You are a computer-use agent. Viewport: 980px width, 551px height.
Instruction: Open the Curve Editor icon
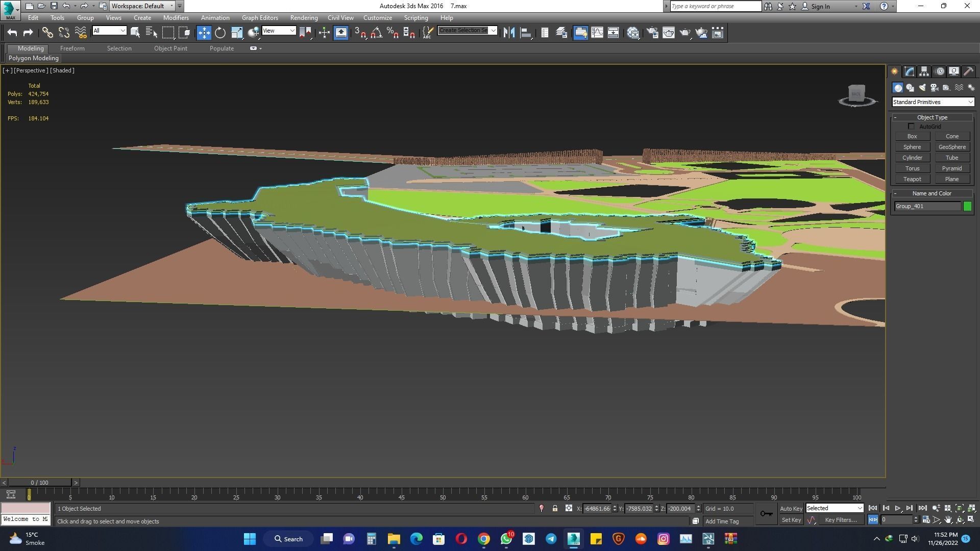[x=597, y=33]
